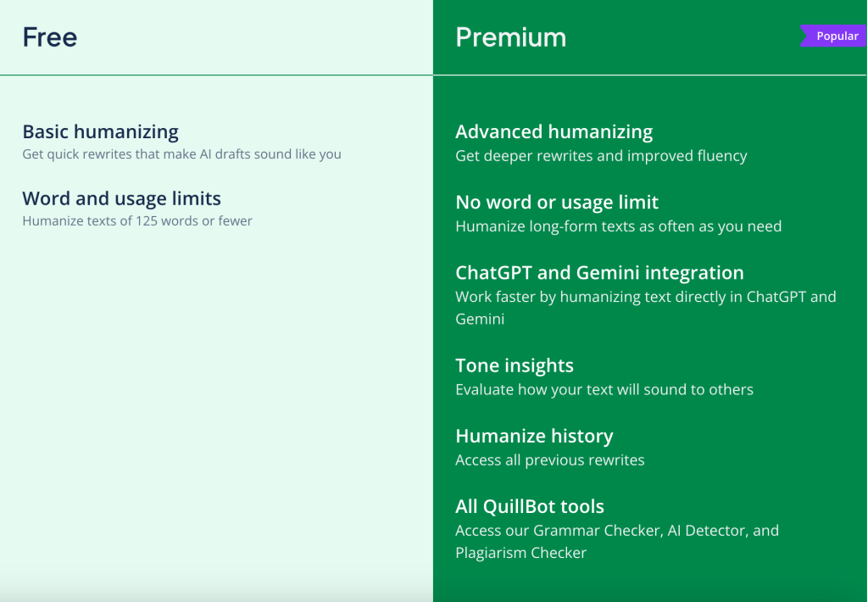Click the Humanize history feature title
868x602 pixels.
[x=534, y=436]
